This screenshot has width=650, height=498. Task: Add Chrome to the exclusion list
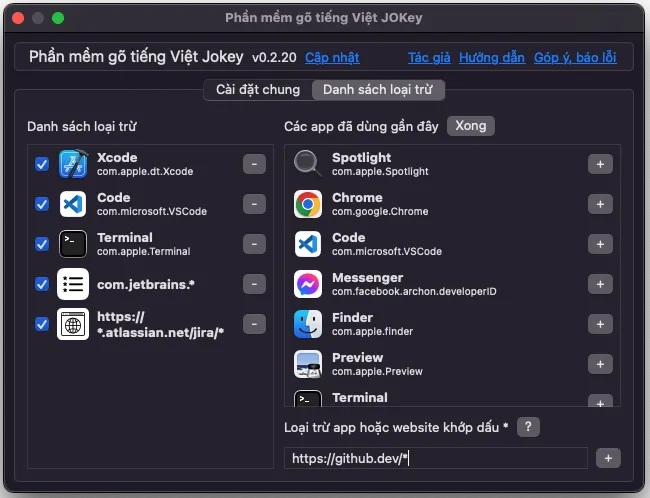[x=600, y=204]
